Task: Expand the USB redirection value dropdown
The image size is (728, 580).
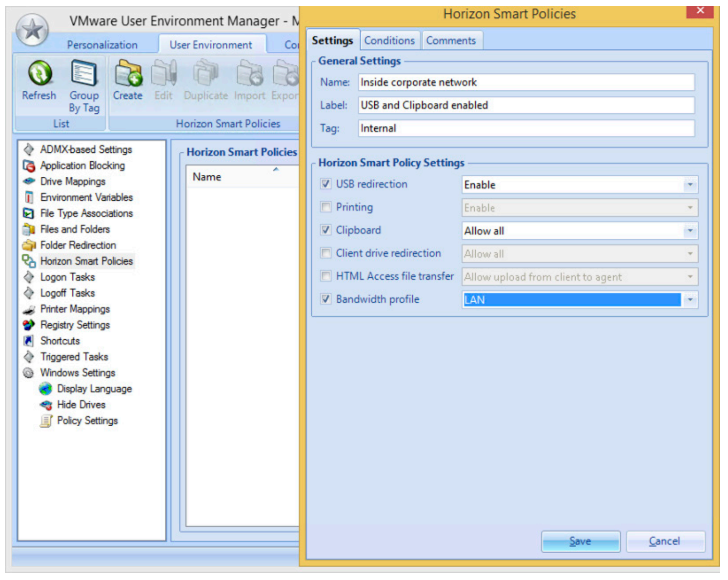Action: click(x=690, y=185)
